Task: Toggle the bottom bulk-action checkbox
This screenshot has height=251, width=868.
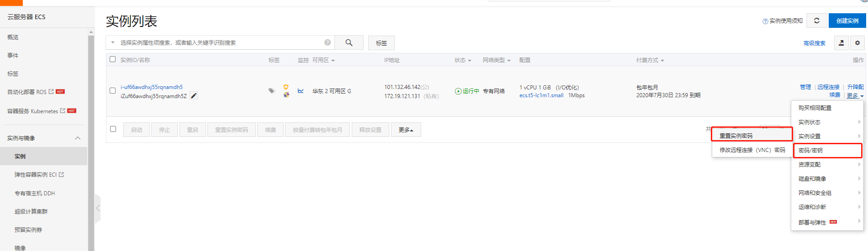Action: tap(113, 129)
